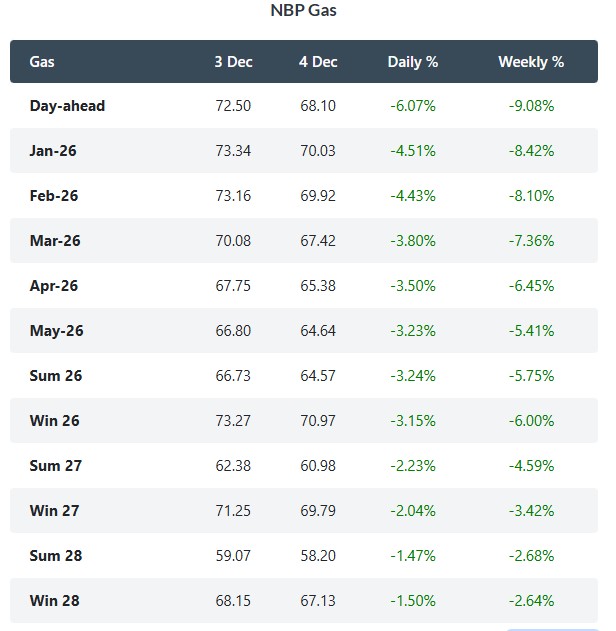Click the 3 Dec column header
This screenshot has height=631, width=616.
point(233,62)
